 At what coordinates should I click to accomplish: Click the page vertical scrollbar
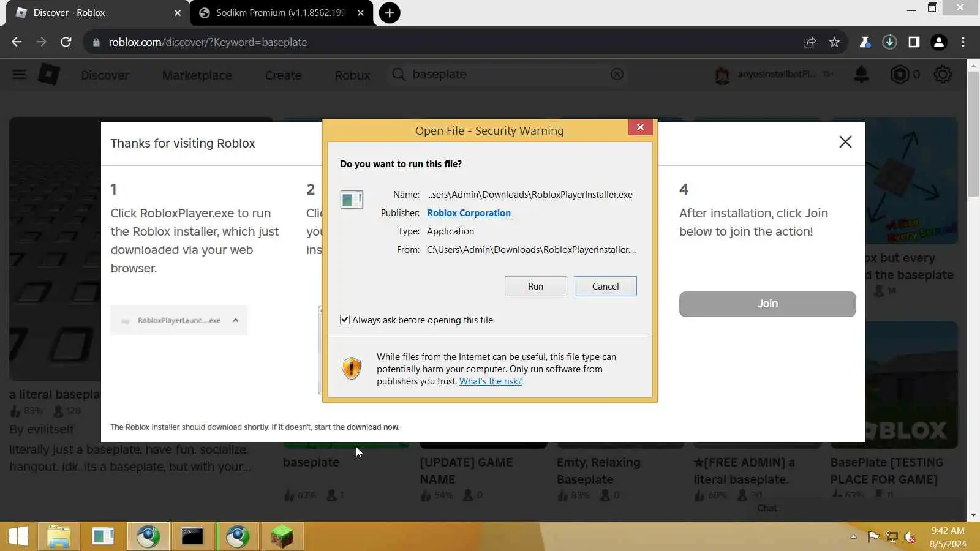point(973,135)
